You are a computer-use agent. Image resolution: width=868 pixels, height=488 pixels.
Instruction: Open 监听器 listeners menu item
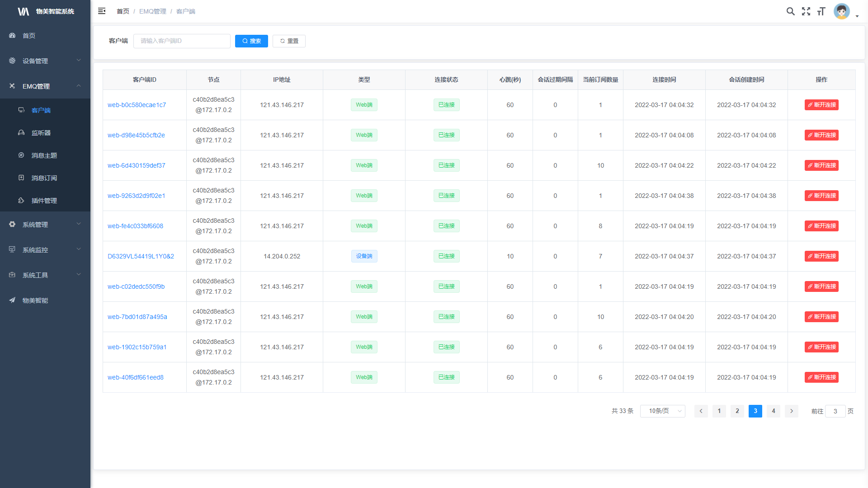pos(41,133)
